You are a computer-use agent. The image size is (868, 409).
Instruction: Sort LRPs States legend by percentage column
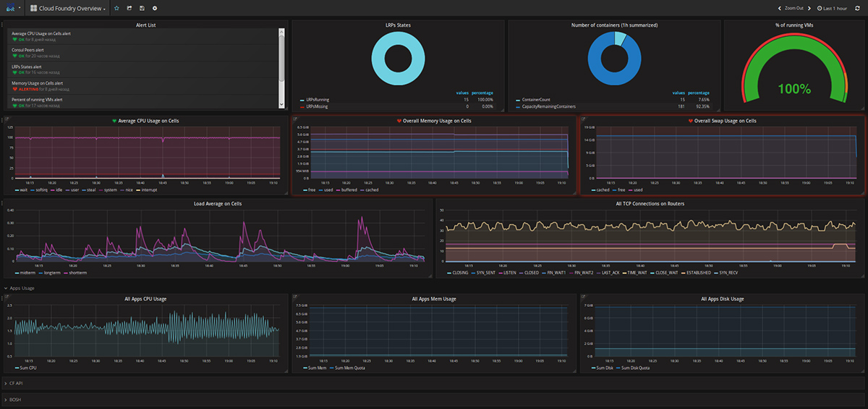click(482, 93)
